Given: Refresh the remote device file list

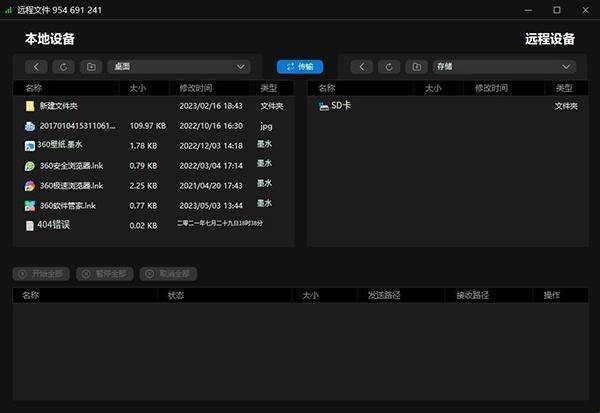Looking at the screenshot, I should tap(389, 67).
